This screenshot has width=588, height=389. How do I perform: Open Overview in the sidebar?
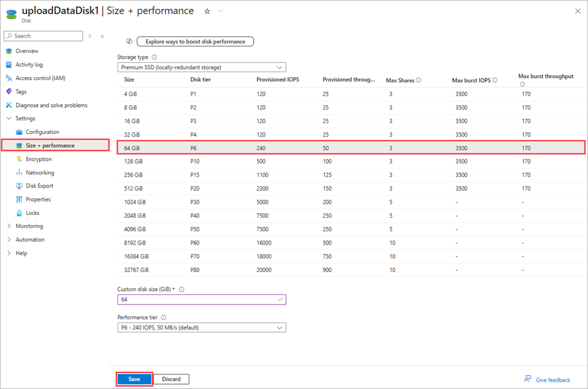27,51
